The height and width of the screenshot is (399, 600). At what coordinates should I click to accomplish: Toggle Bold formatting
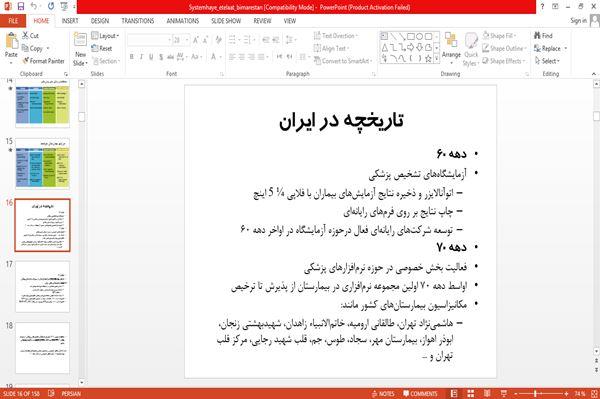pyautogui.click(x=132, y=57)
